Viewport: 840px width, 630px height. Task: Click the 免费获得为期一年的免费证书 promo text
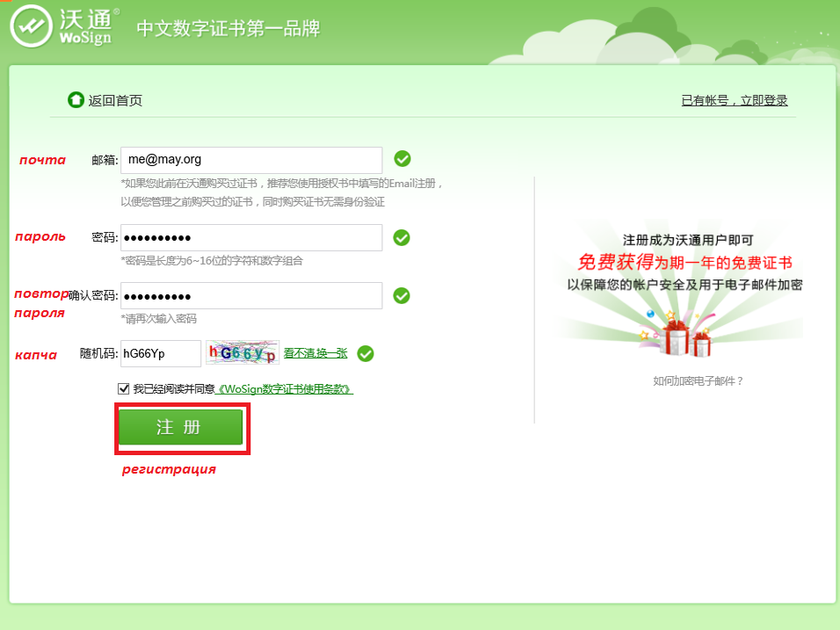[684, 262]
